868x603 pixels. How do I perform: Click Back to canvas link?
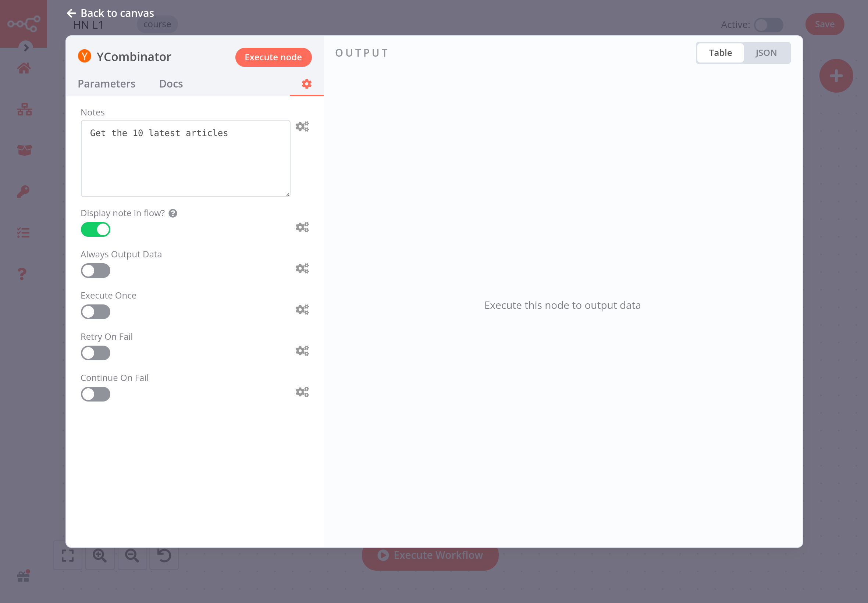tap(111, 13)
